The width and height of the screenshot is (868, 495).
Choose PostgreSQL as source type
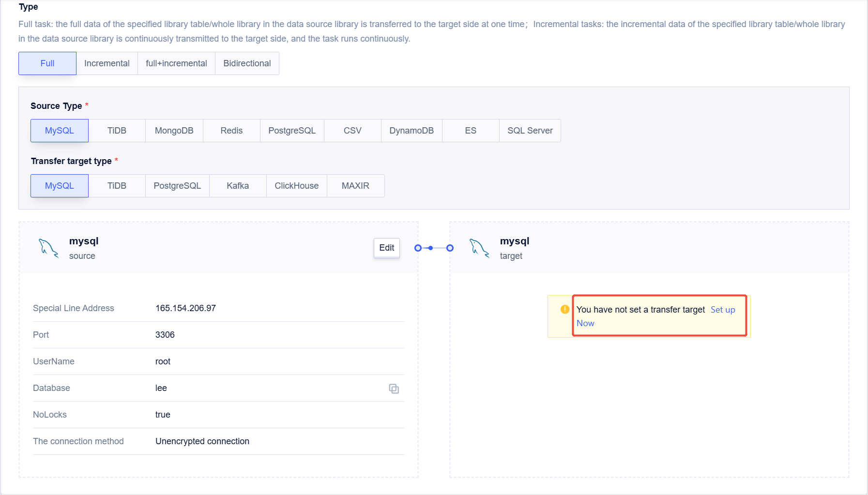click(292, 131)
